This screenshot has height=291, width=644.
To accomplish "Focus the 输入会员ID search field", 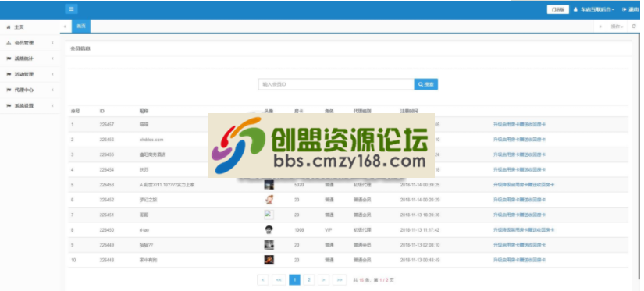I will click(x=336, y=84).
